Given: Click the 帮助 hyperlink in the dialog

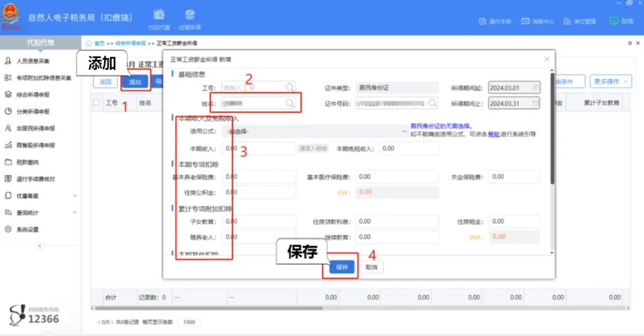Looking at the screenshot, I should pos(493,135).
